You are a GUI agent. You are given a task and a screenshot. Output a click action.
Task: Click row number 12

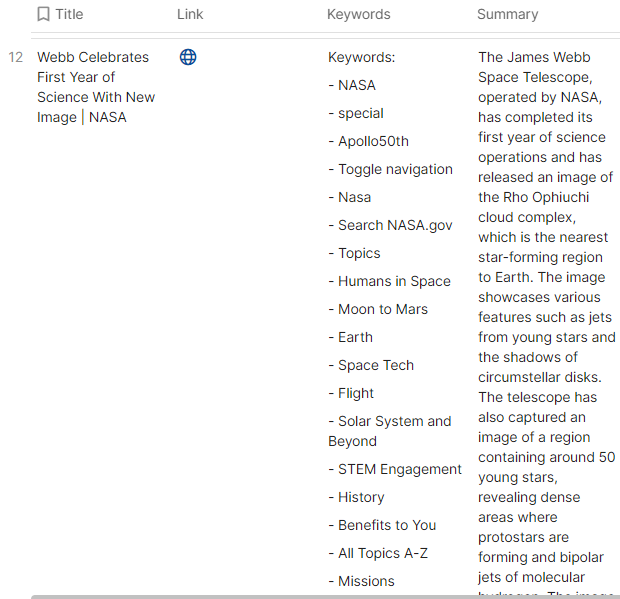[x=15, y=57]
